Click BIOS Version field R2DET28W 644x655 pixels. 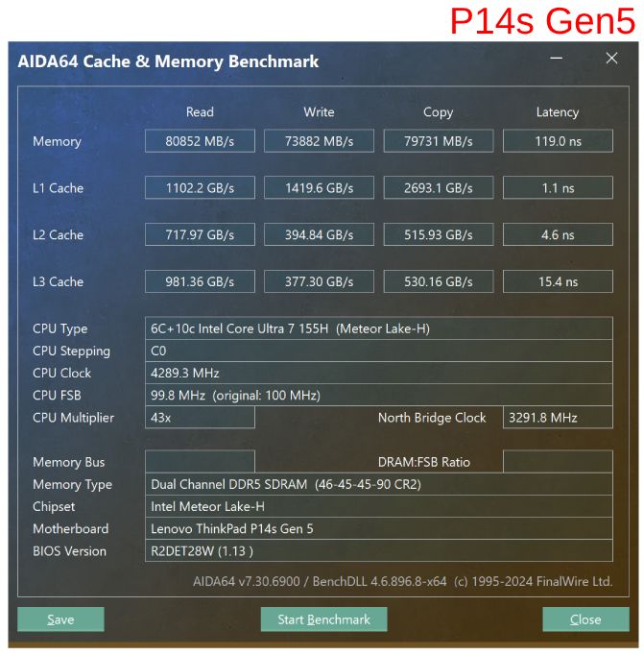[379, 550]
